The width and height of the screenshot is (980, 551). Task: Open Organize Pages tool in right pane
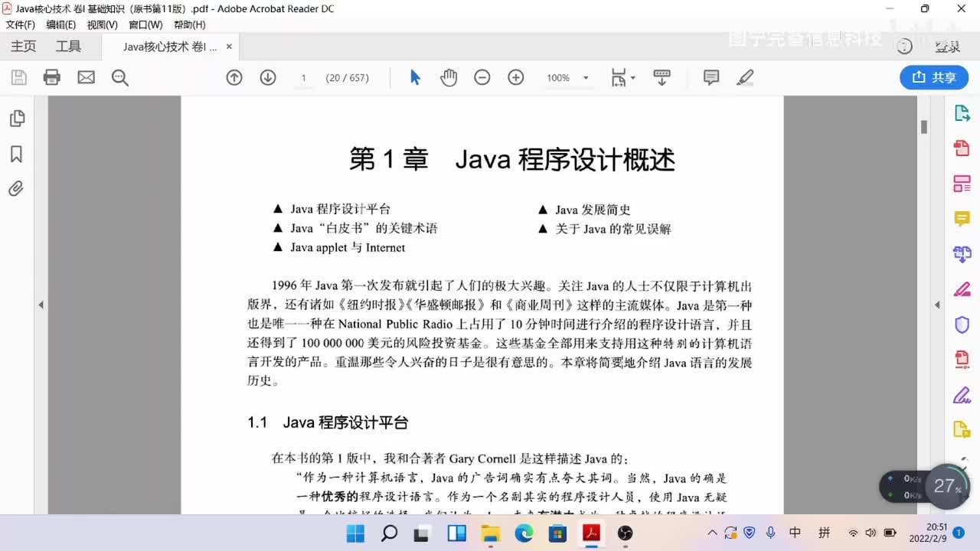point(962,184)
